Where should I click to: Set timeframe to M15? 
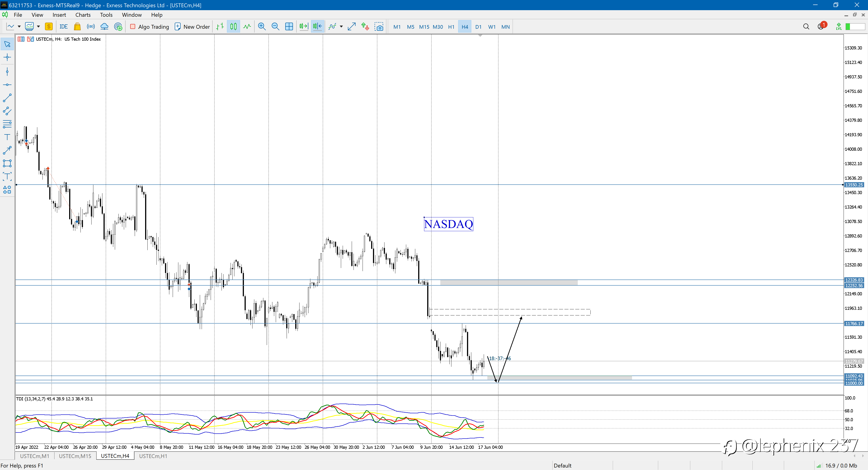tap(424, 27)
